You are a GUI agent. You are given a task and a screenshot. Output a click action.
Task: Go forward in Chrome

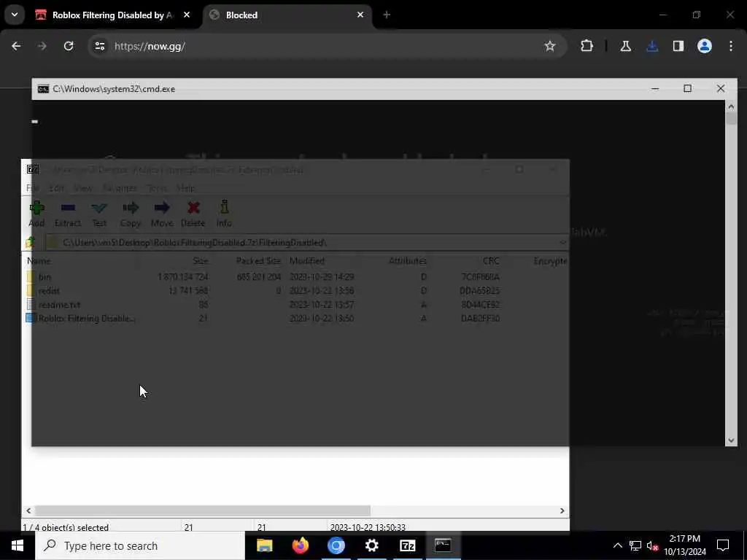coord(42,46)
